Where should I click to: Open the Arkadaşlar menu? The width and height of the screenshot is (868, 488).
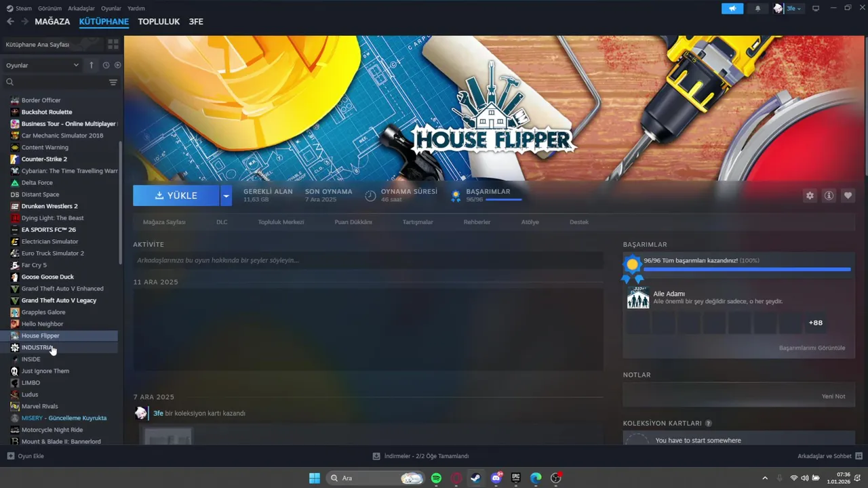(81, 8)
